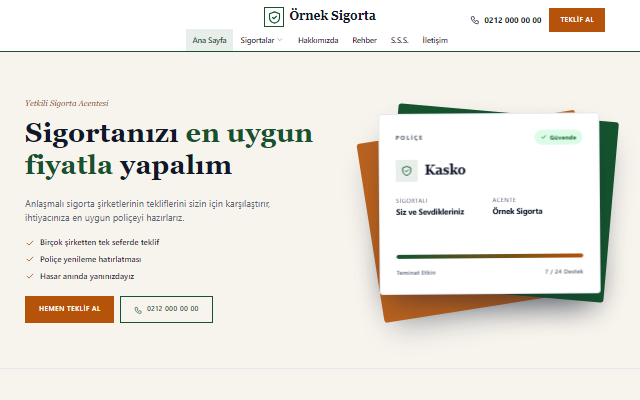This screenshot has width=640, height=400.
Task: Click the ACENTE label on the card
Action: 504,200
